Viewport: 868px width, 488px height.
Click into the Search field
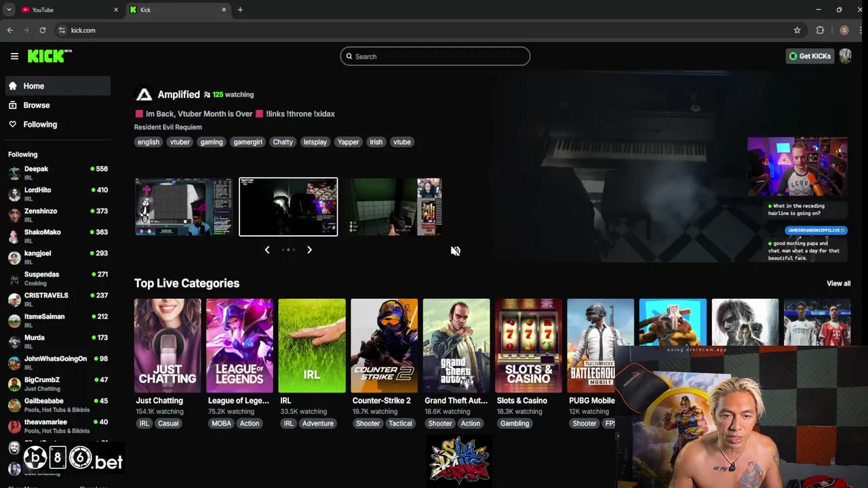tap(435, 56)
